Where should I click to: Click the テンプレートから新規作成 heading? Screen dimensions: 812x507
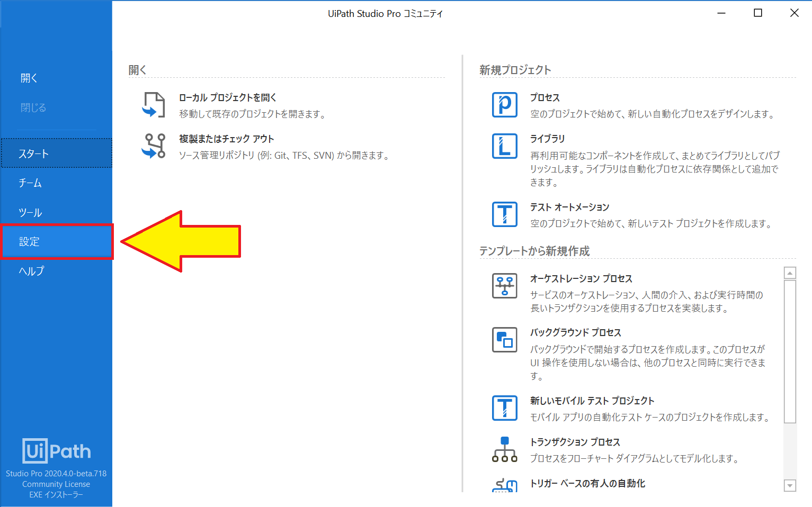pos(534,251)
